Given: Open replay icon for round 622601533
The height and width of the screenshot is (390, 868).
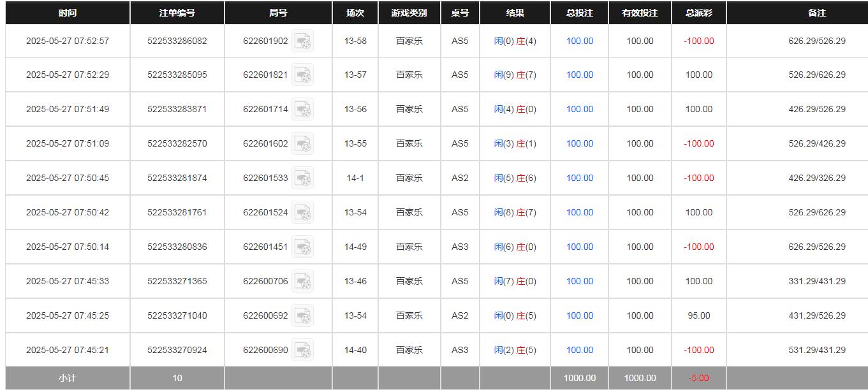Looking at the screenshot, I should pos(302,178).
